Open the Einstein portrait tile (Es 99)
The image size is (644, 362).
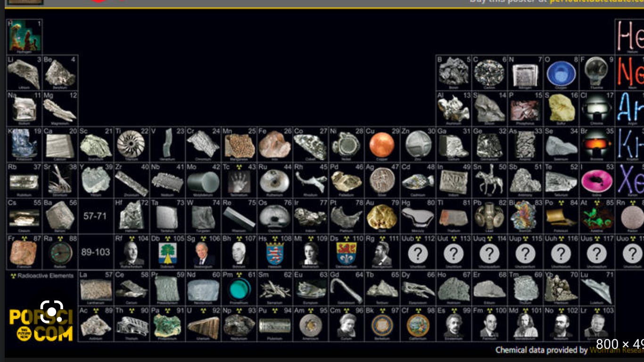coord(454,324)
